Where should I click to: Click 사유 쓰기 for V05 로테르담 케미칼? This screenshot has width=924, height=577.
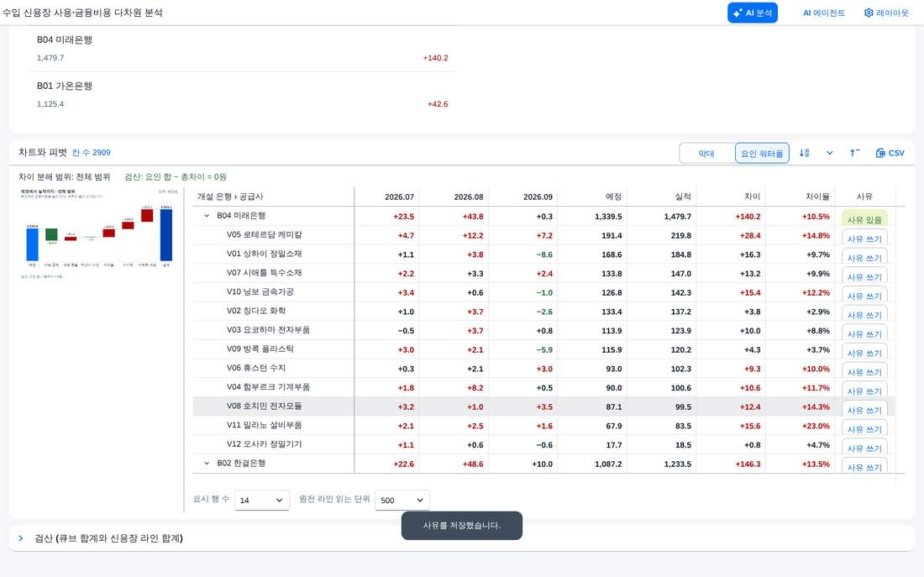coord(864,238)
